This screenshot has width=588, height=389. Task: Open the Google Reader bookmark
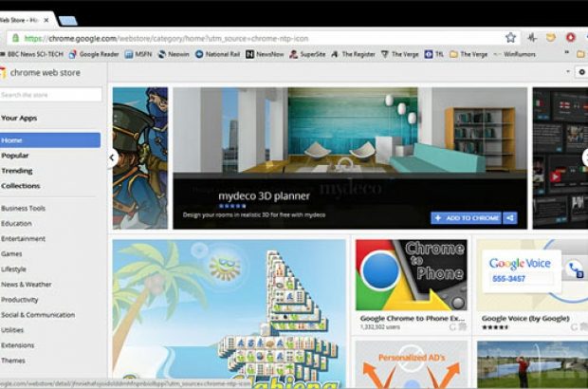tap(93, 55)
